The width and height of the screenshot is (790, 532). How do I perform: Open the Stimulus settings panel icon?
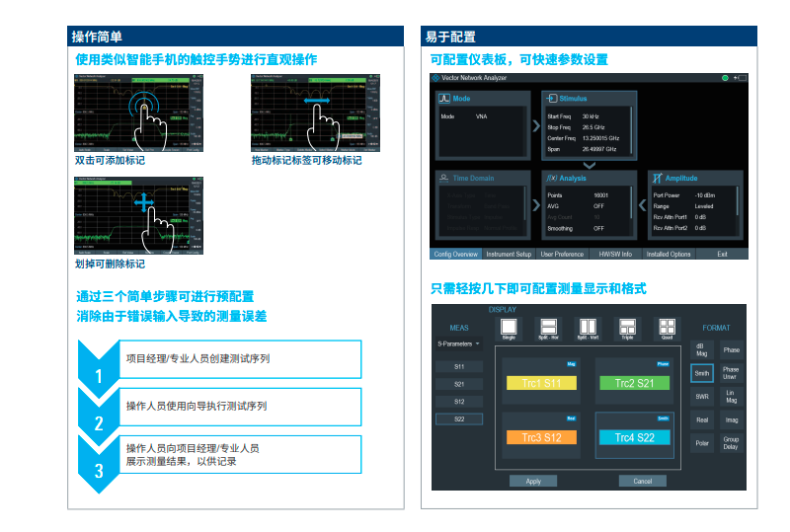550,99
